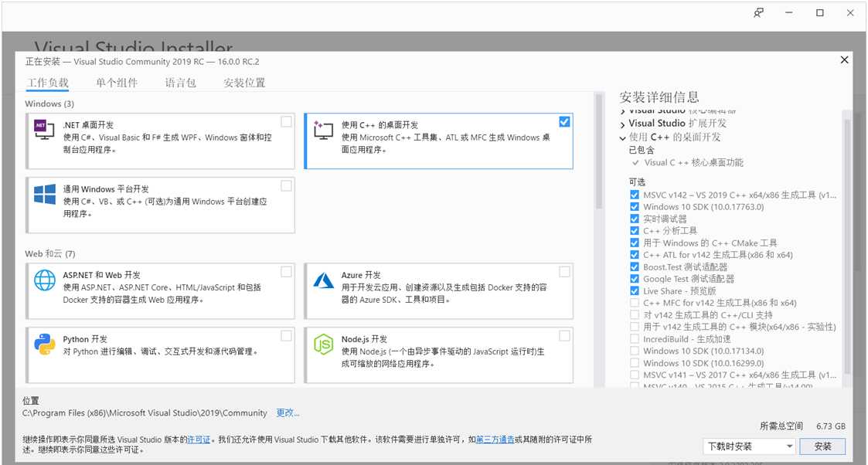Click the C++ desktop development monitor icon
This screenshot has height=465, width=868.
[x=323, y=130]
